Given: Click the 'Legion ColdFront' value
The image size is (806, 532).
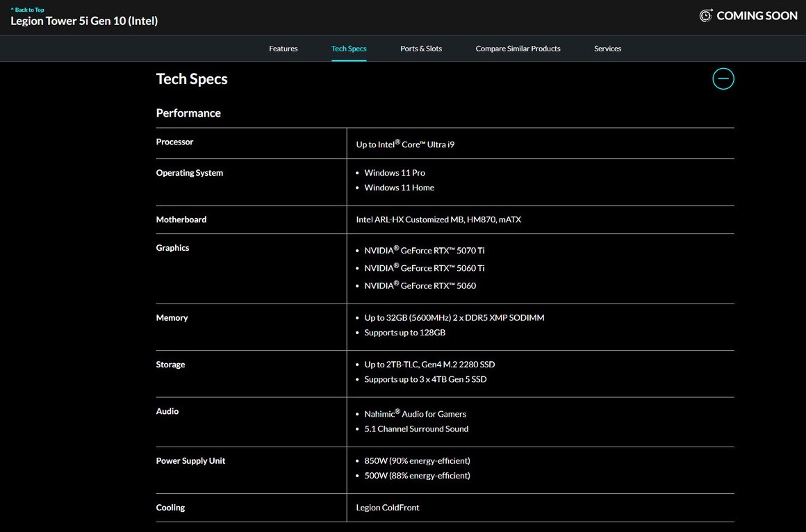Looking at the screenshot, I should click(x=388, y=507).
